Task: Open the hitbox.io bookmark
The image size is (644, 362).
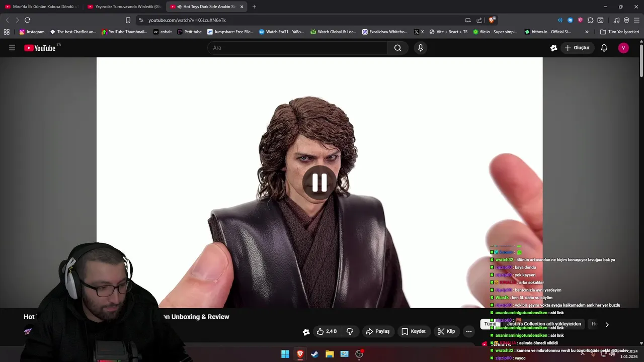Action: (x=547, y=32)
